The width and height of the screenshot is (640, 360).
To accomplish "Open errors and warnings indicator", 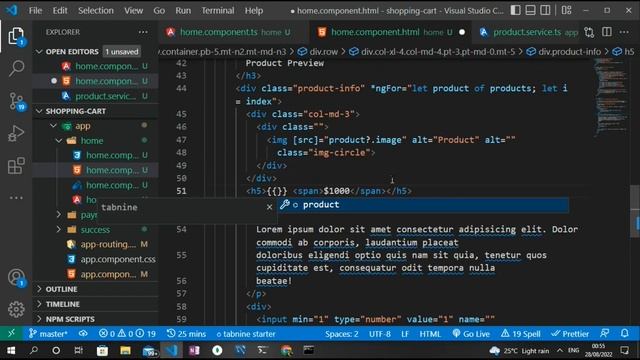I will point(127,333).
